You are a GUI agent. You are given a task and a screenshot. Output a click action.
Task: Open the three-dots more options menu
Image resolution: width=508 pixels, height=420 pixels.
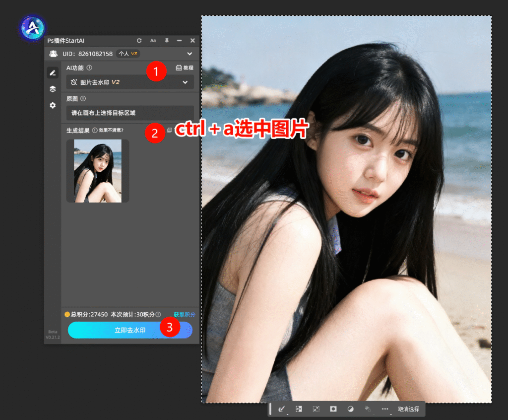[x=385, y=409]
